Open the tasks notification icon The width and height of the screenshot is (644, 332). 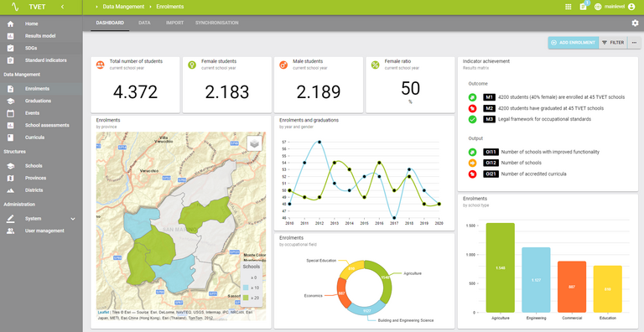tap(584, 7)
